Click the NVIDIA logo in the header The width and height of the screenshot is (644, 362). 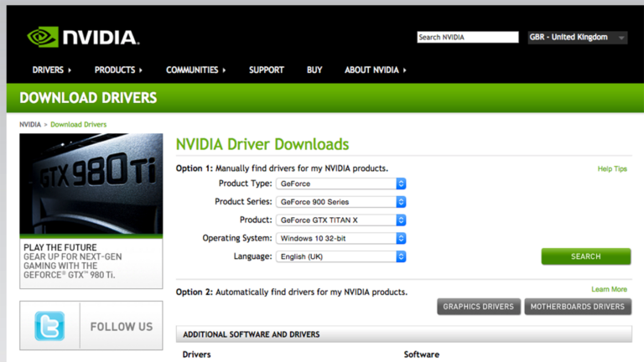point(83,37)
